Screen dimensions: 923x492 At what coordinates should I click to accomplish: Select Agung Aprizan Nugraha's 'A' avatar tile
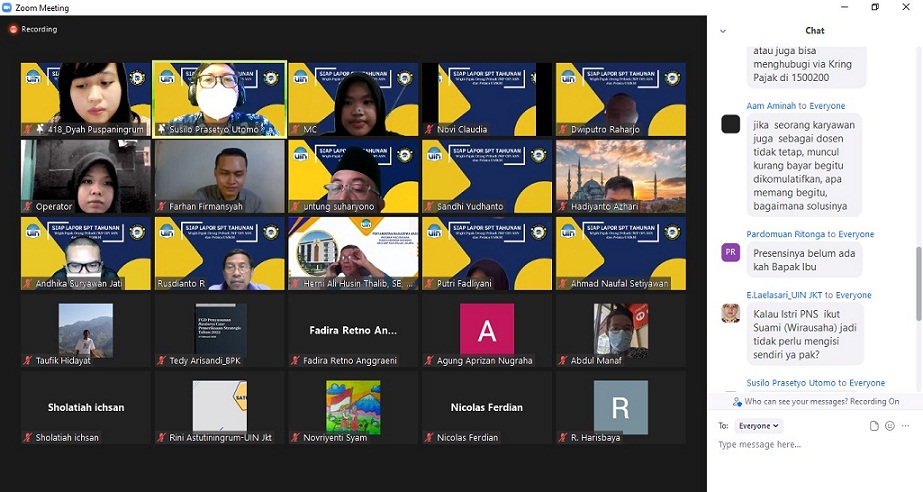[486, 330]
